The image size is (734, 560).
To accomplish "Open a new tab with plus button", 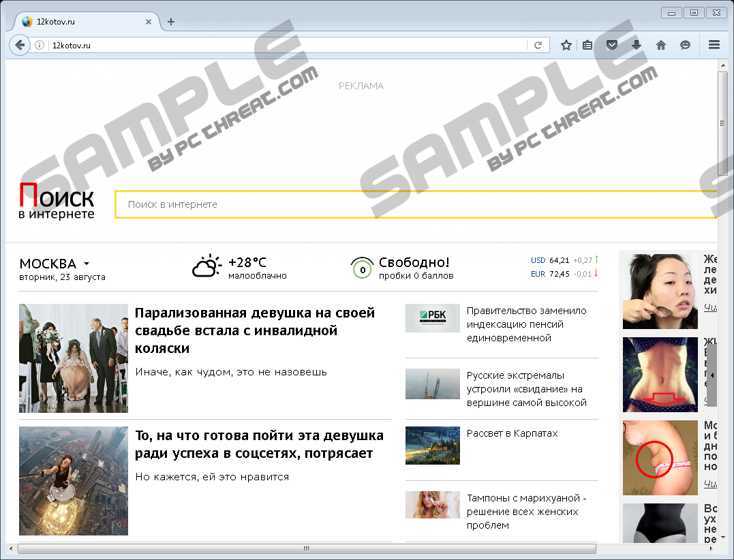I will coord(171,22).
